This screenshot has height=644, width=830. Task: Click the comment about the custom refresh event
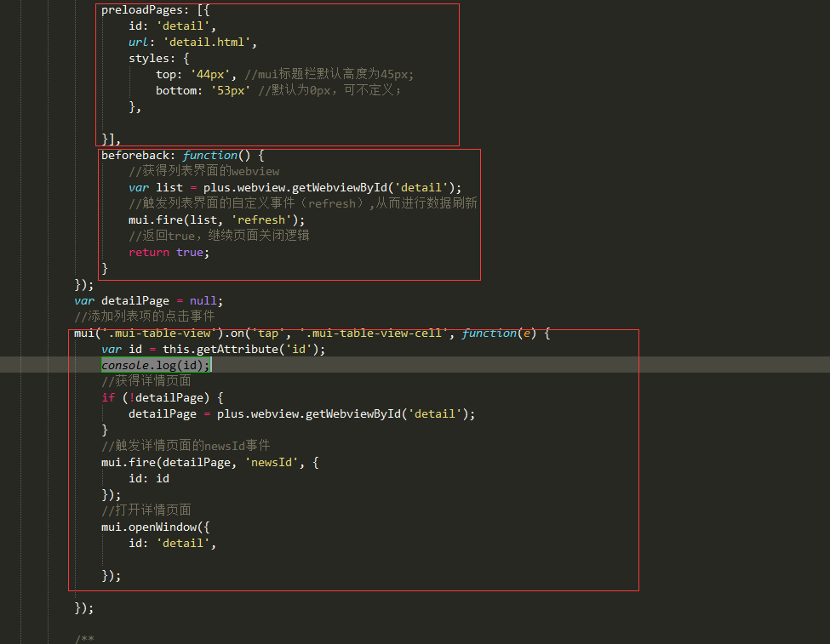point(303,203)
